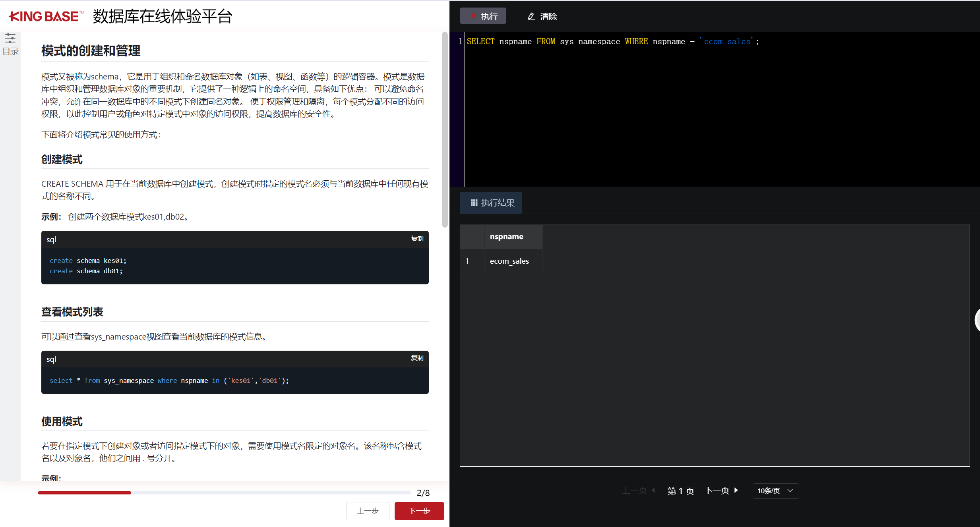Go to 下一页 next results page

coord(721,490)
